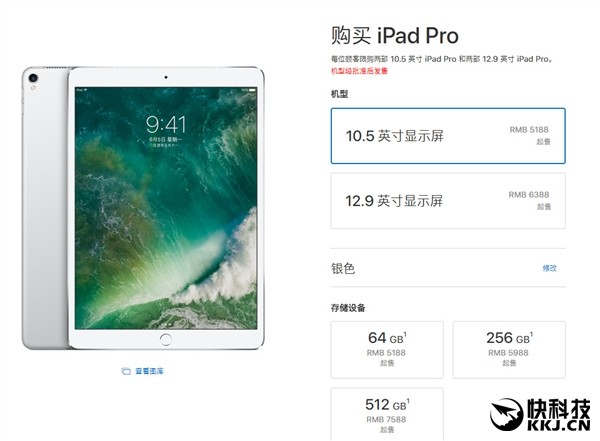Click the 银色 color selection row
The image size is (600, 441).
pos(448,268)
